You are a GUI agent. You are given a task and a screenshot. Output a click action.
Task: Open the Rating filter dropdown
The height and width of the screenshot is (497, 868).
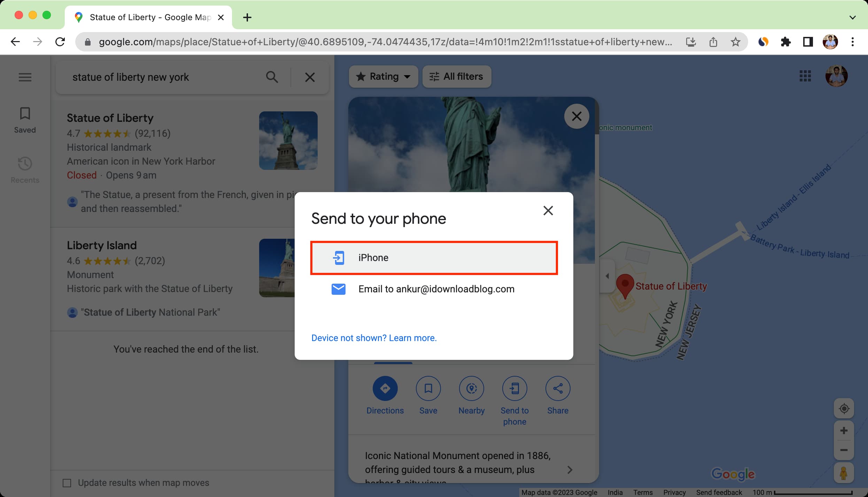383,77
